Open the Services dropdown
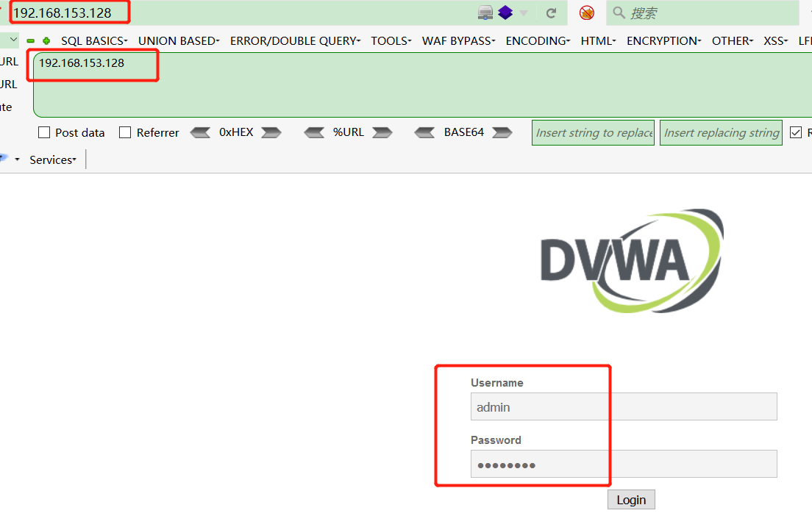Viewport: 812px width, 527px height. point(53,160)
